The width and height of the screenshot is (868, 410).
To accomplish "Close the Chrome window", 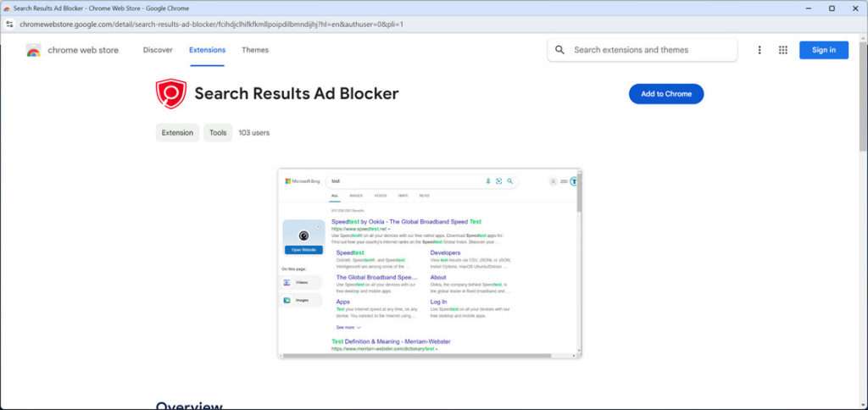I will click(855, 8).
